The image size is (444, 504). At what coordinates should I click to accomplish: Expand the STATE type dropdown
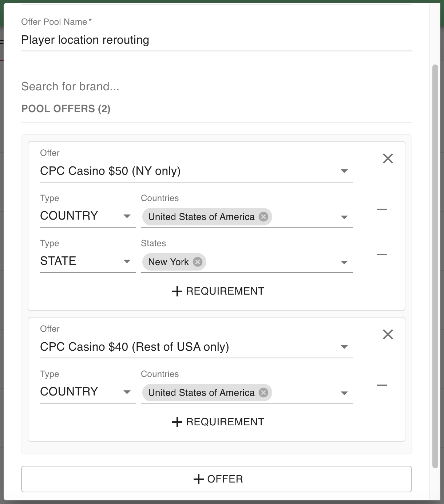click(x=127, y=261)
